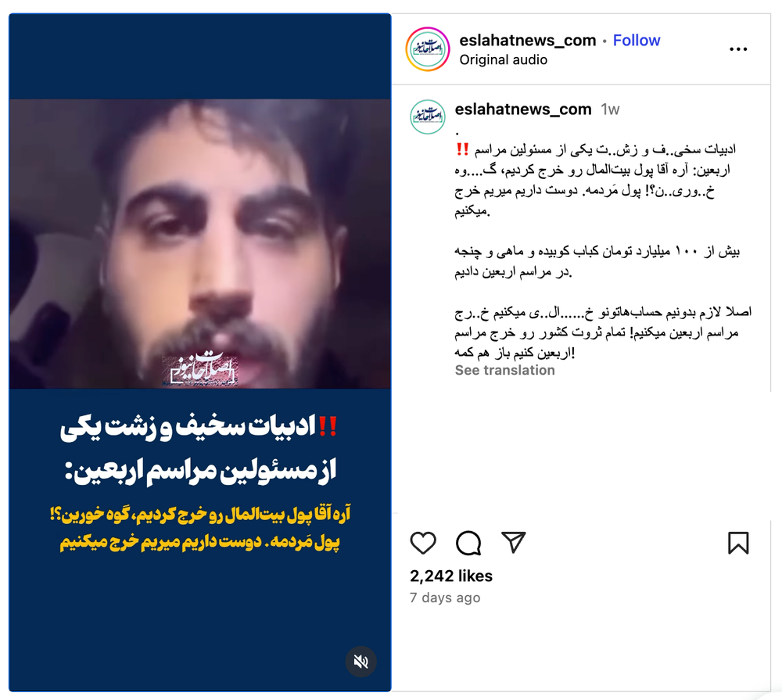The image size is (782, 700).
Task: View the 2,242 likes list
Action: pos(451,576)
